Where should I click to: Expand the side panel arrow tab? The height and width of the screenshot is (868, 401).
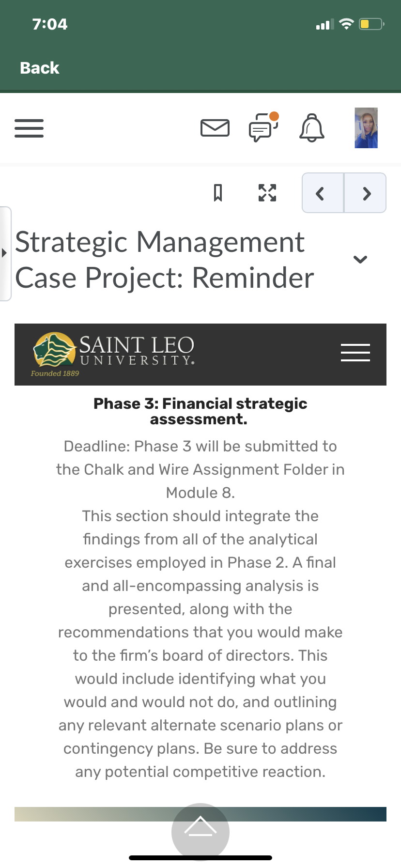[x=5, y=254]
